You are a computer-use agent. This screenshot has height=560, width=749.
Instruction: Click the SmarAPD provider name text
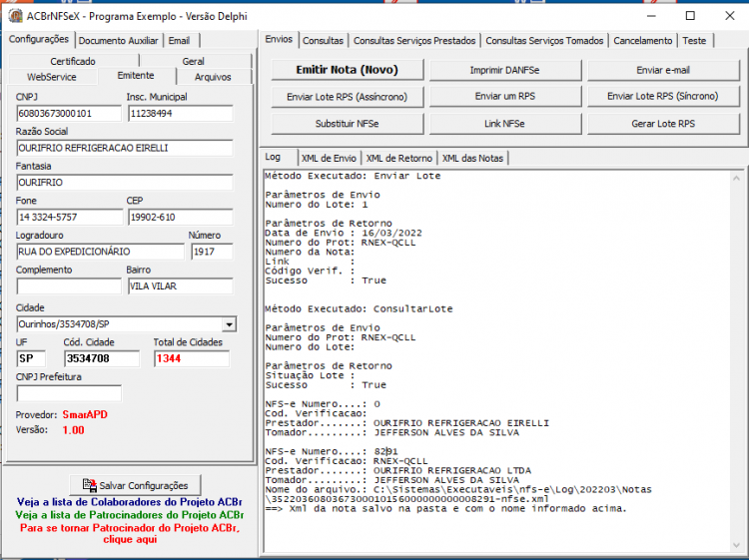[85, 414]
